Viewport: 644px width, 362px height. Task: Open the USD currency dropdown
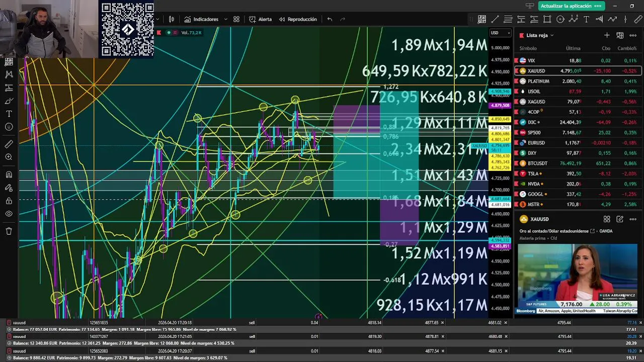(500, 33)
